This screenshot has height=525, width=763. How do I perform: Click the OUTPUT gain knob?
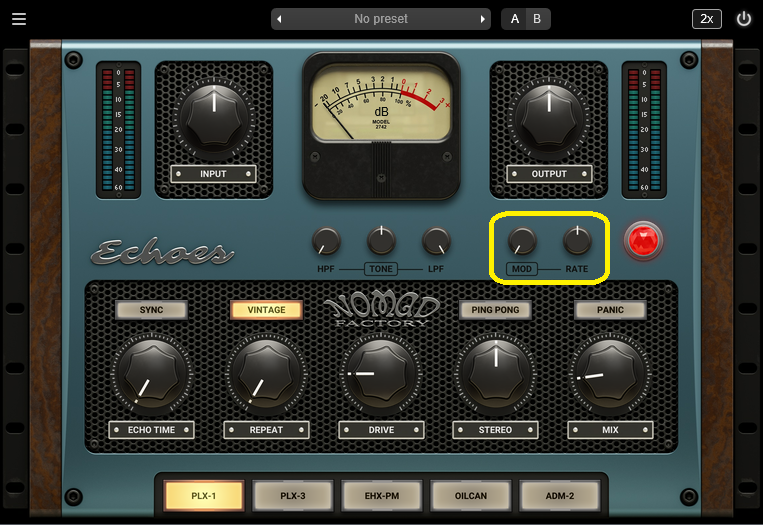click(x=549, y=118)
